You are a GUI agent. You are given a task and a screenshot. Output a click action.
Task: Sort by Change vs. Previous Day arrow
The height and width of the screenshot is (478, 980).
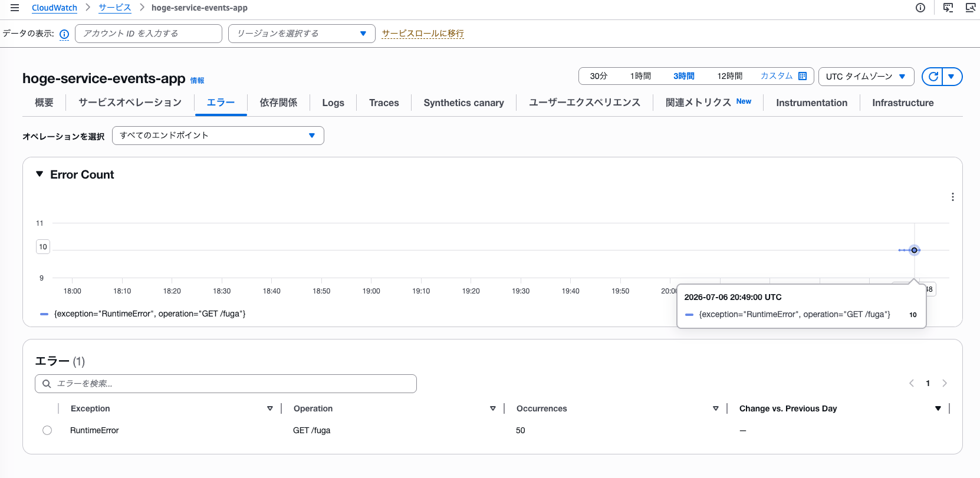coord(938,408)
